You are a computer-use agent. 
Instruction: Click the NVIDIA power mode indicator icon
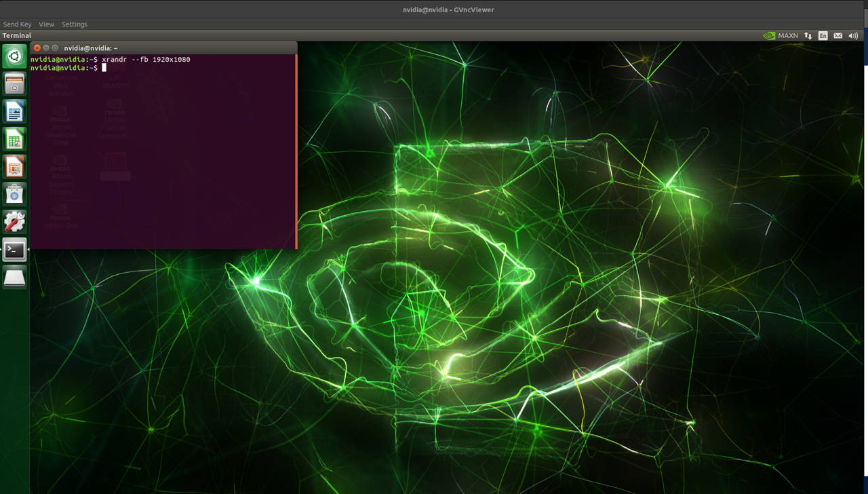[769, 36]
